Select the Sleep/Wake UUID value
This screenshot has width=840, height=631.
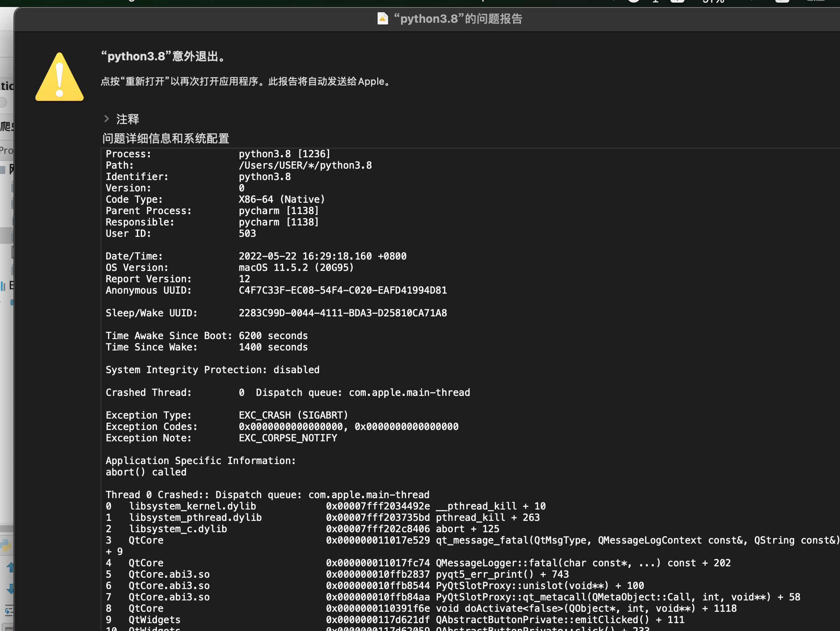(x=343, y=313)
